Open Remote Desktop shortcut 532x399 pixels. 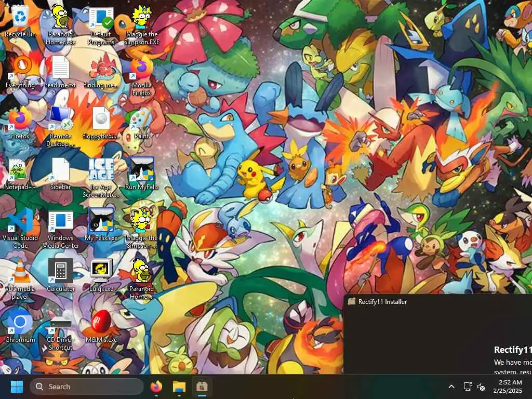click(x=60, y=127)
